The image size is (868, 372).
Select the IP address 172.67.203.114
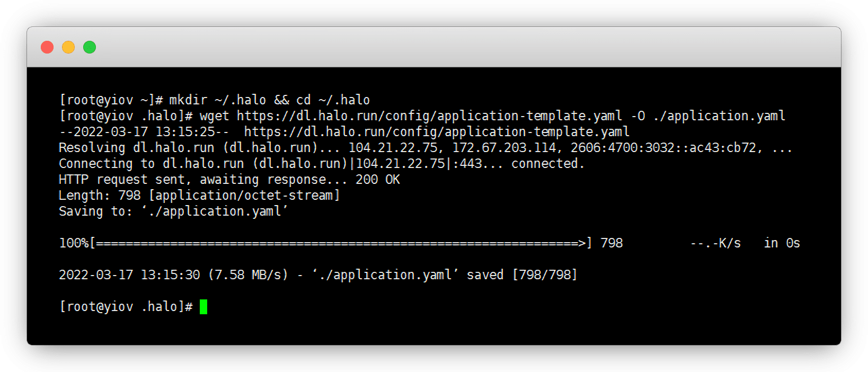point(504,148)
